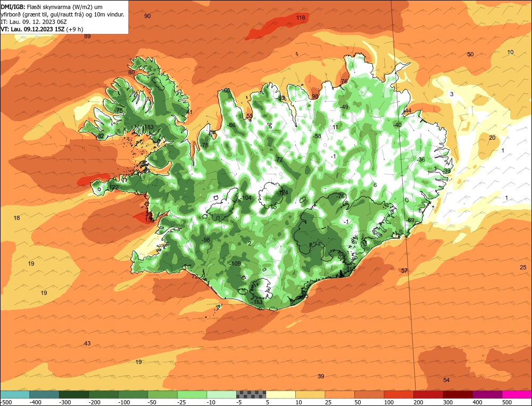Click the 90 flux value north of the Westfjords
532x406 pixels.
pyautogui.click(x=147, y=16)
